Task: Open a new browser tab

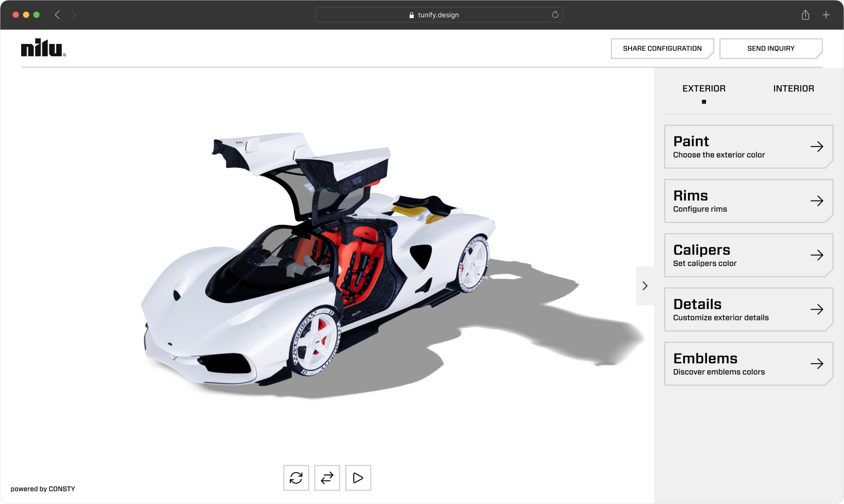Action: click(826, 15)
